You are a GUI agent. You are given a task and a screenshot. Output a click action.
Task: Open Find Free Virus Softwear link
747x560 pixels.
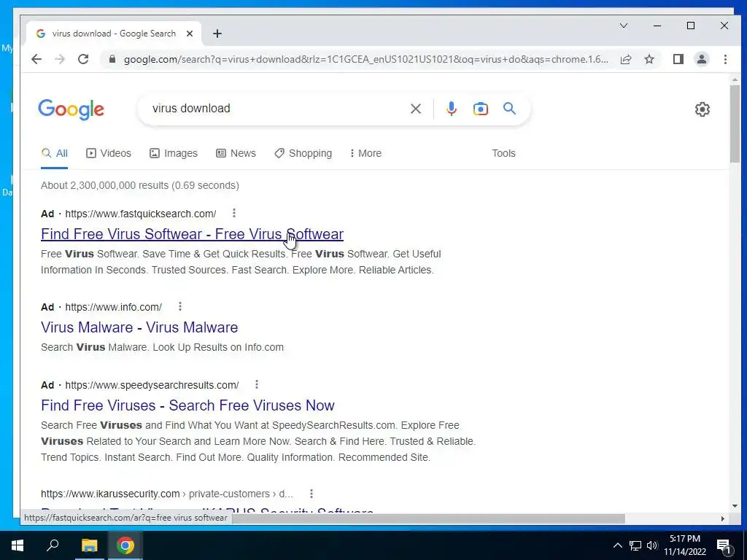pyautogui.click(x=192, y=234)
